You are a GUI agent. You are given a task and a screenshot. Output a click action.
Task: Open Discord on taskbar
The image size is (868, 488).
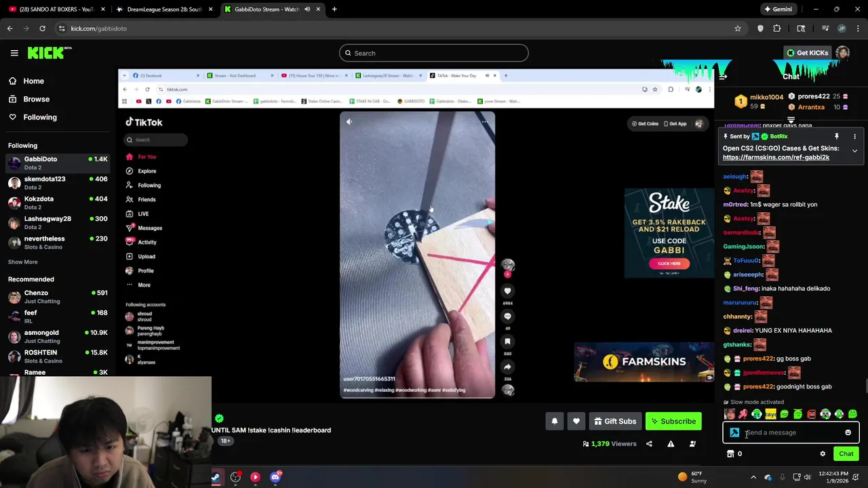coord(275,477)
